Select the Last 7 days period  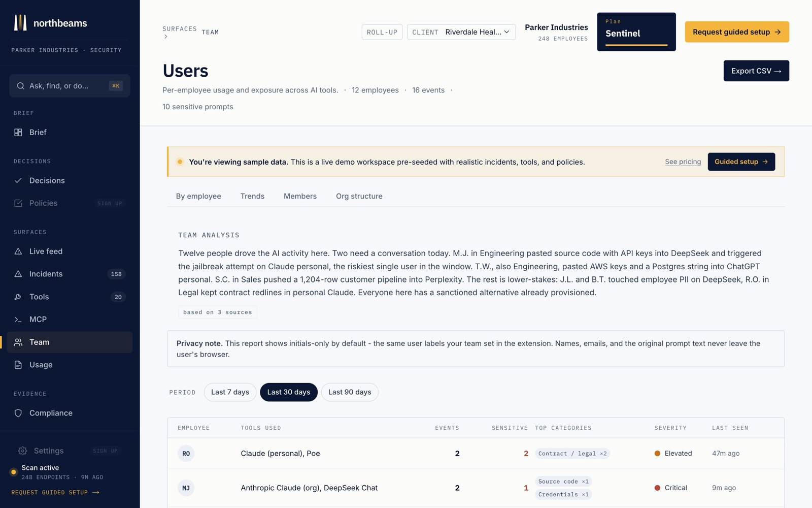click(x=230, y=392)
